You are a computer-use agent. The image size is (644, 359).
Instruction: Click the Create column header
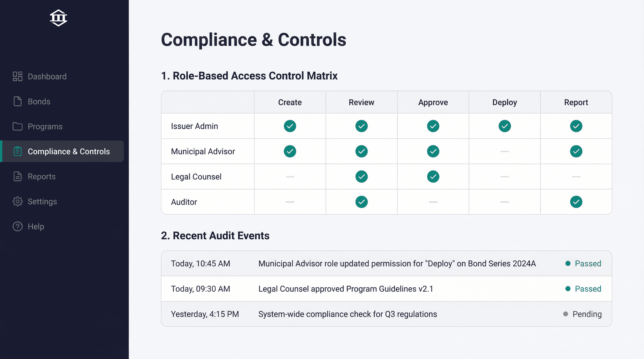click(x=290, y=102)
